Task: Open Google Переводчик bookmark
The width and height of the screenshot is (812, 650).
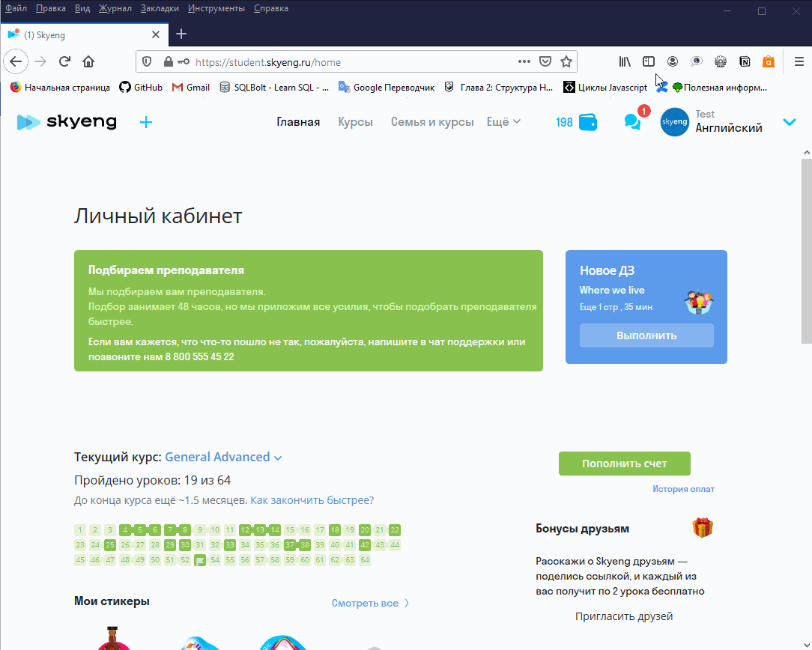Action: pos(387,88)
